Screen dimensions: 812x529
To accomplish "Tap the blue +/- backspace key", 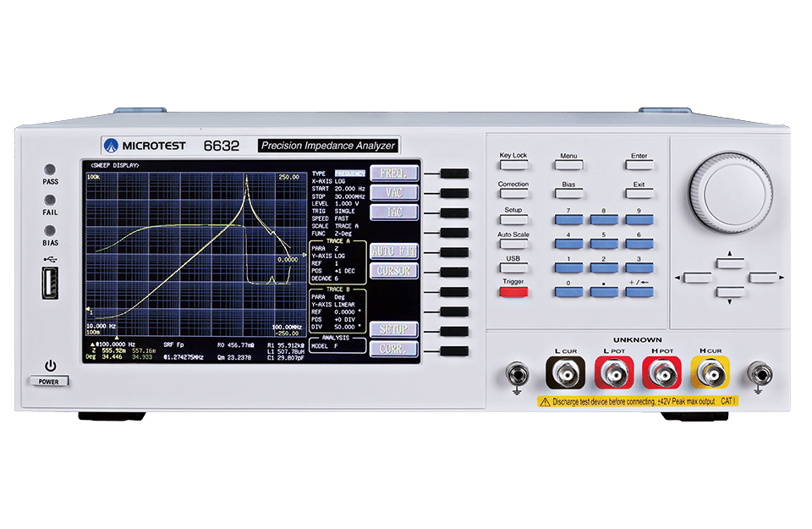I will tap(639, 292).
